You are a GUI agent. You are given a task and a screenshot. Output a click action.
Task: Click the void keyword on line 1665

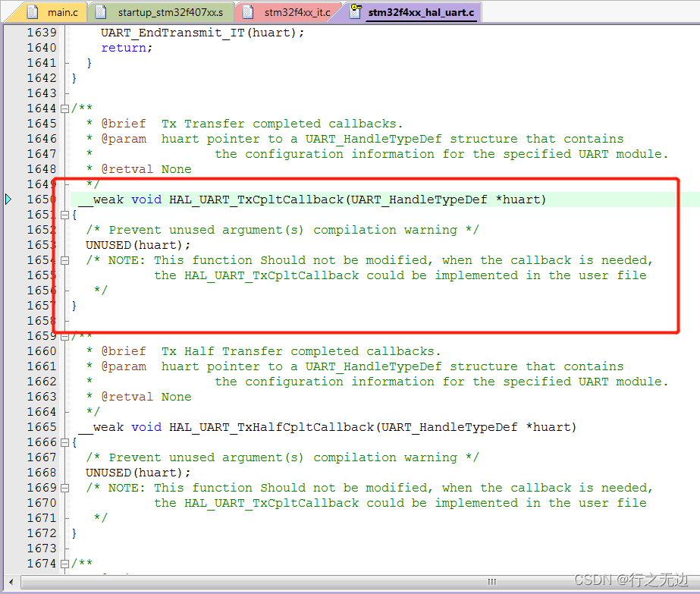146,427
